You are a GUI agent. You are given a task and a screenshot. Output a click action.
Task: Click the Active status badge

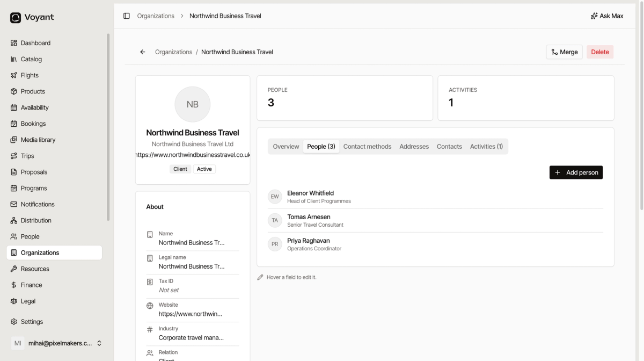click(x=204, y=169)
